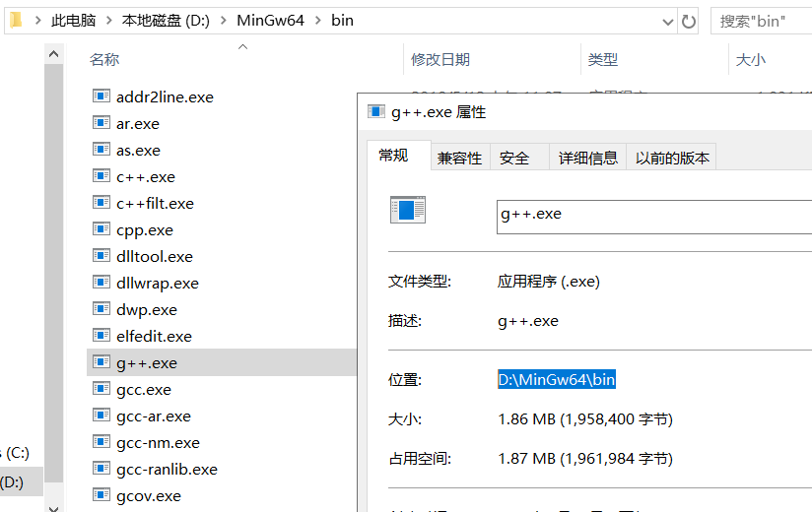Click bin in the breadcrumb path
812x512 pixels.
[x=342, y=21]
